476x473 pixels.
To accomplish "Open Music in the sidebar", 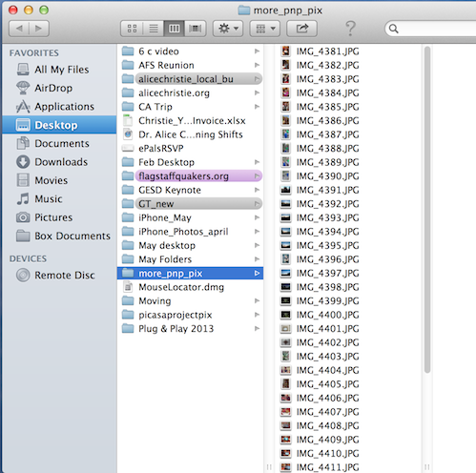I will tap(59, 198).
